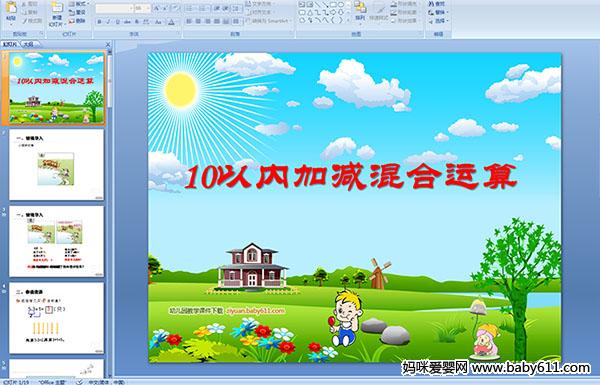Click the Office theme status bar label
Image resolution: width=600 pixels, height=385 pixels.
click(52, 382)
